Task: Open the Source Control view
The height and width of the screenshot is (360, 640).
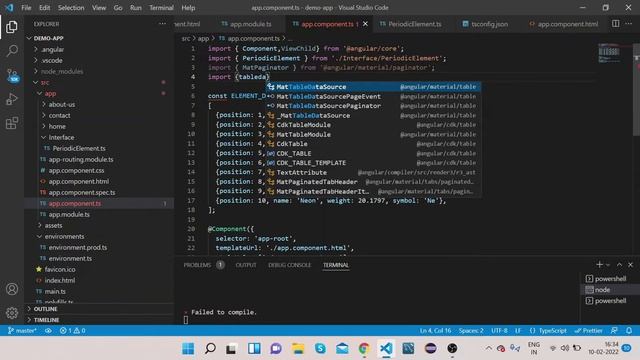Action: 12,75
